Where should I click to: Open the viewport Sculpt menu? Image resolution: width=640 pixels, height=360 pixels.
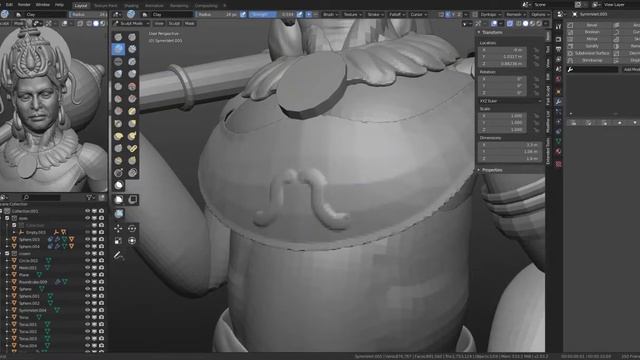point(174,24)
